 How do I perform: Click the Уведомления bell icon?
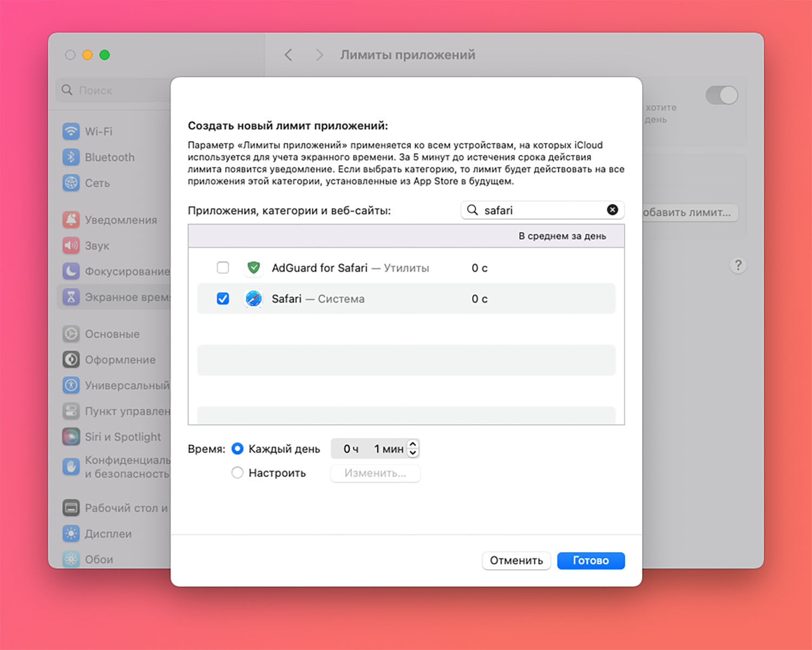pyautogui.click(x=71, y=220)
